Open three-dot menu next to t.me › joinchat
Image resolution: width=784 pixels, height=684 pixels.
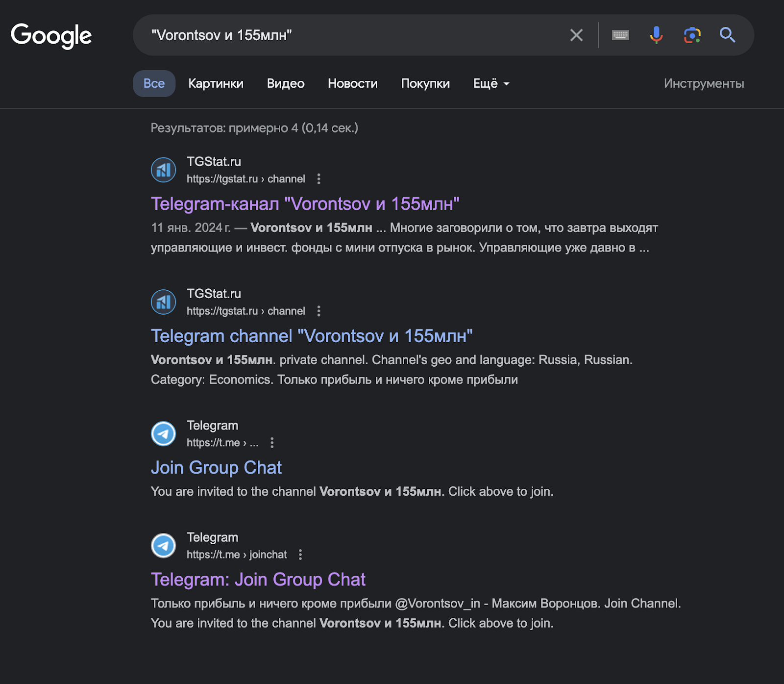(x=300, y=555)
